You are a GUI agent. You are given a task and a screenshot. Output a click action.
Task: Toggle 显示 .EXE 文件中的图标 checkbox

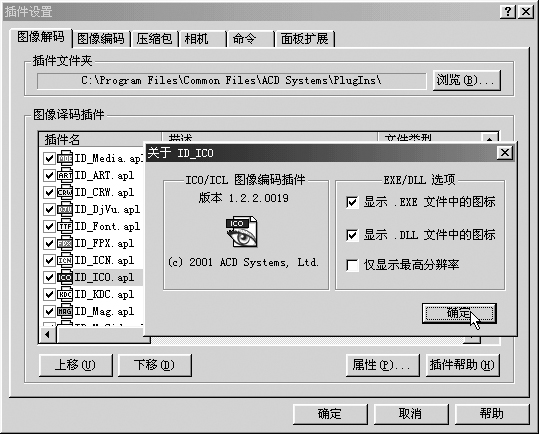tap(352, 202)
